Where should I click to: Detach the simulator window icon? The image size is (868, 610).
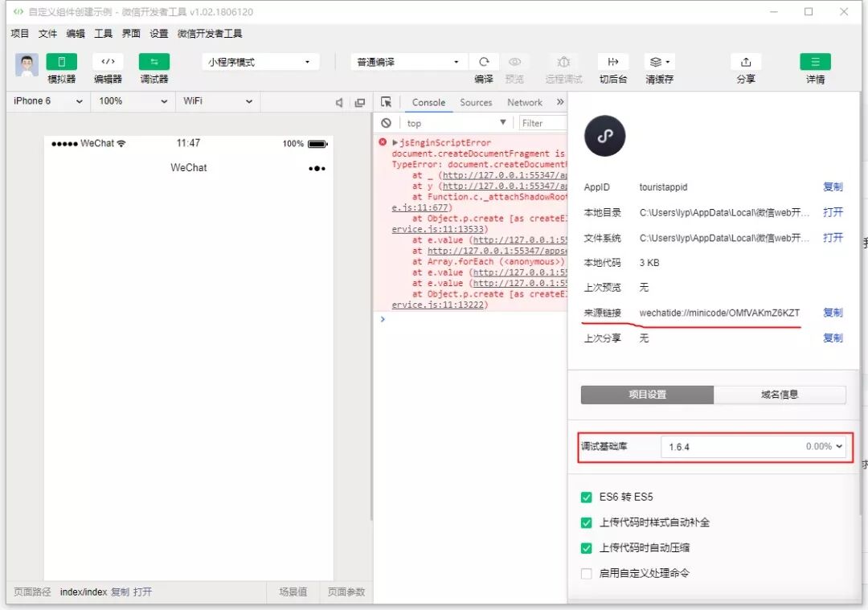pyautogui.click(x=360, y=102)
